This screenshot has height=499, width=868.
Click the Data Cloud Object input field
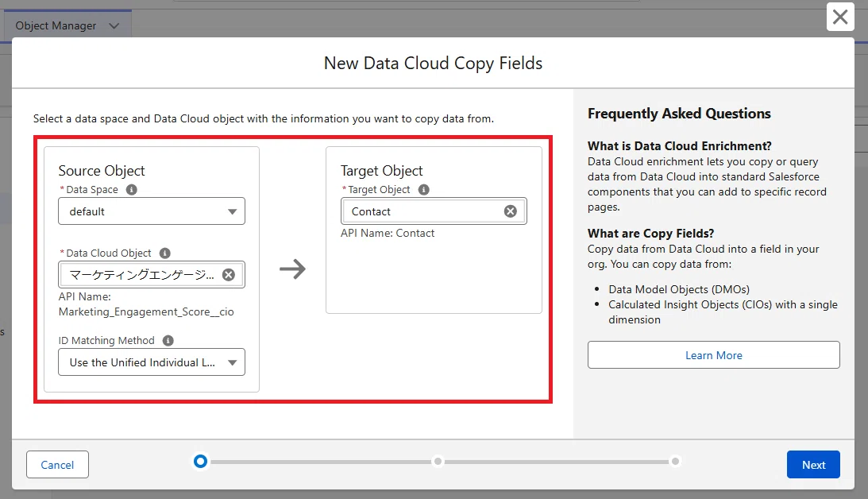coord(152,275)
